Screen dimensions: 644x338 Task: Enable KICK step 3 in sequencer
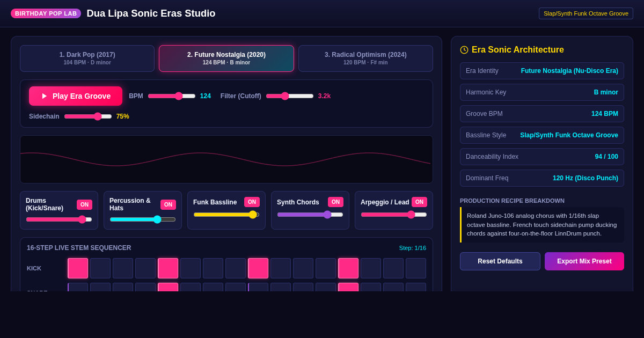pyautogui.click(x=123, y=268)
